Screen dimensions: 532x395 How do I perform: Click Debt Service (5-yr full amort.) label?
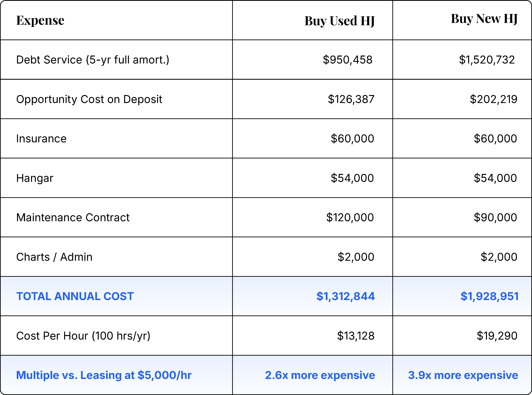93,60
